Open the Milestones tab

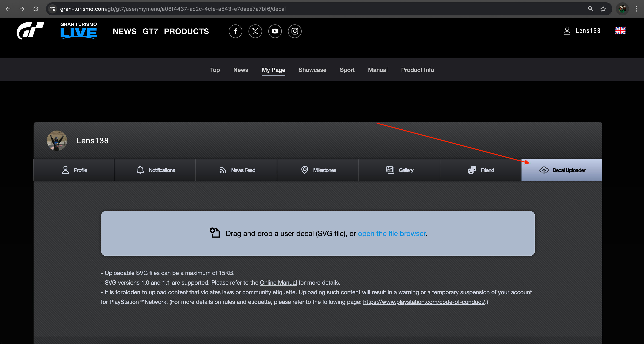(318, 170)
